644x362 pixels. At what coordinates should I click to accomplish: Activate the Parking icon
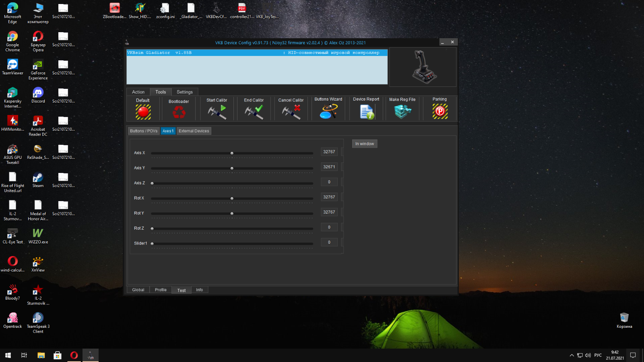440,111
